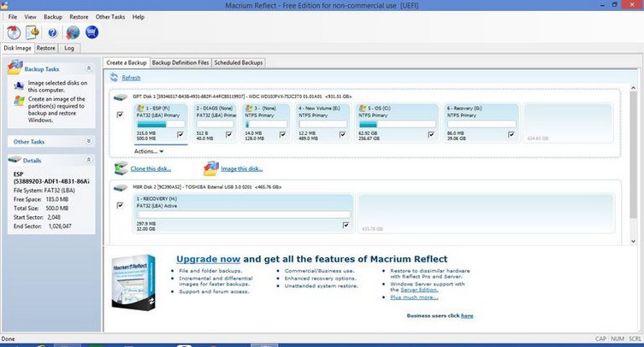Click the Backup Tasks folder icon
The height and width of the screenshot is (347, 644).
15,68
